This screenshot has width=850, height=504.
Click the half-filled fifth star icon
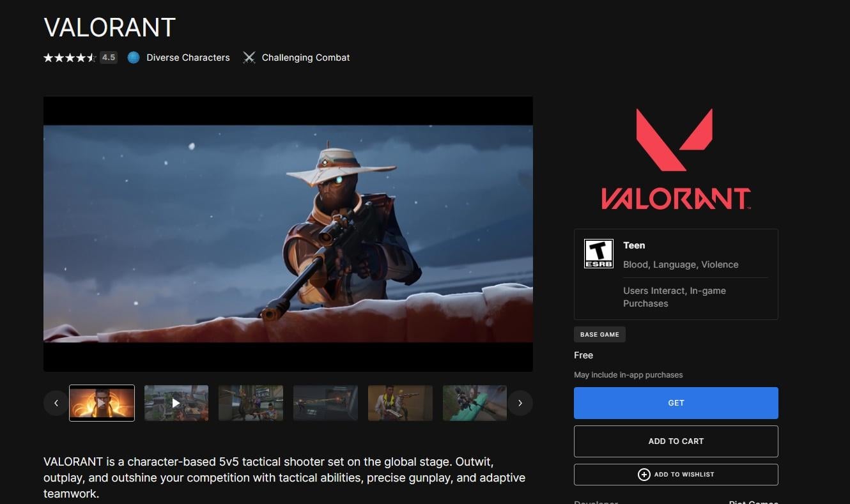click(x=93, y=57)
